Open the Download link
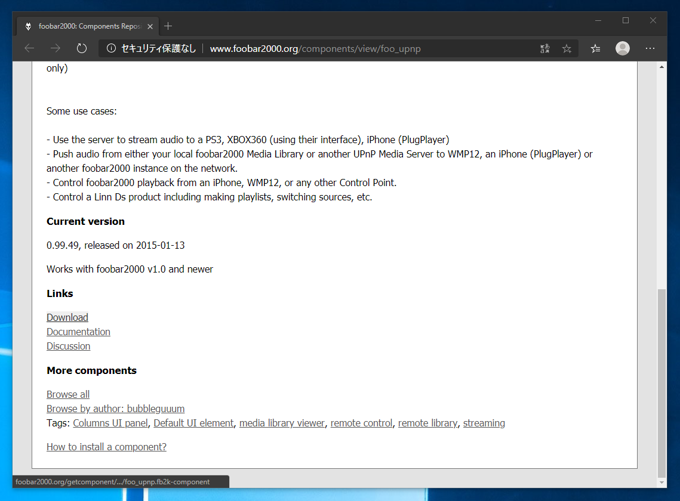The image size is (680, 501). click(67, 318)
